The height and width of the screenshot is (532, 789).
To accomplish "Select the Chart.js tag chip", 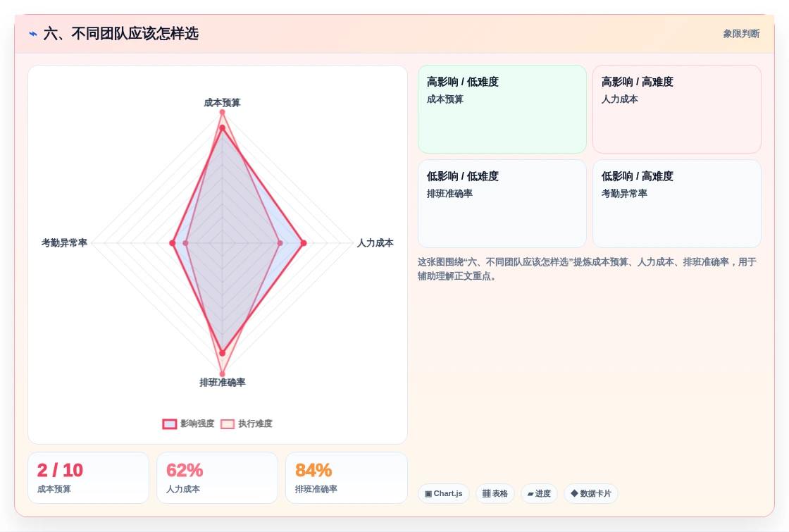I will tap(443, 494).
